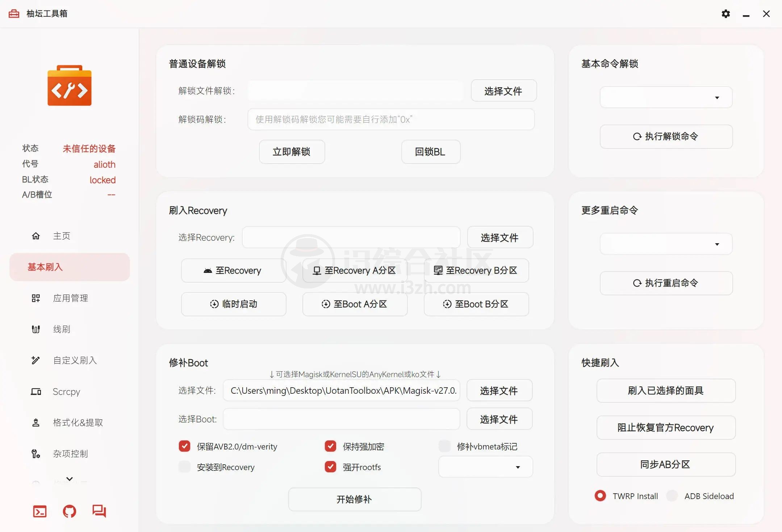782x532 pixels.
Task: Click the locked BL status value
Action: 103,180
